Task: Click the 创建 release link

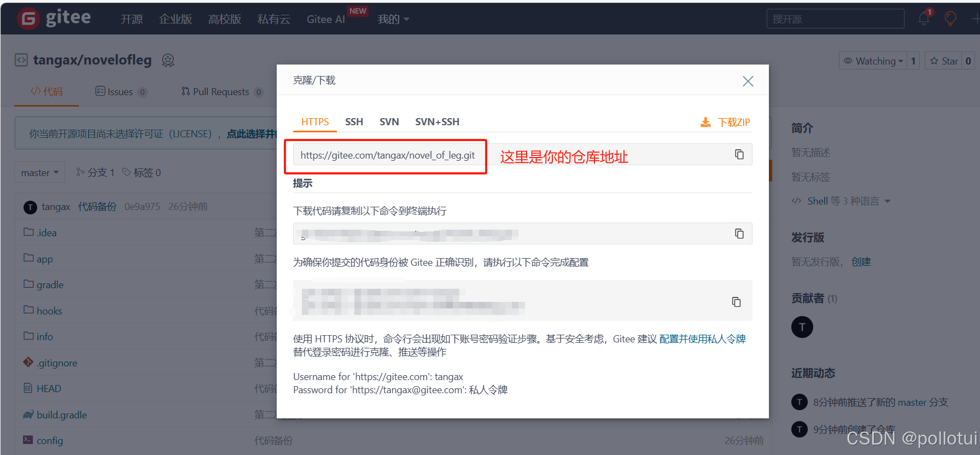Action: click(861, 261)
